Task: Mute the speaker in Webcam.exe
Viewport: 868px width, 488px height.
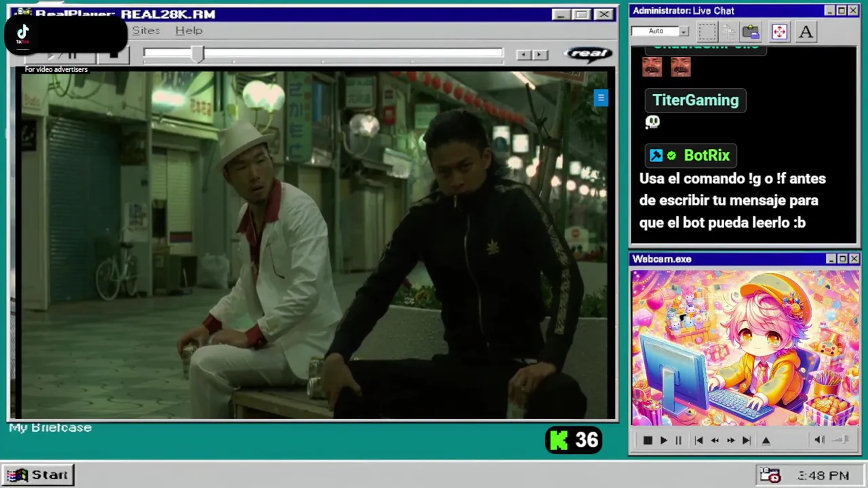Action: coord(819,441)
